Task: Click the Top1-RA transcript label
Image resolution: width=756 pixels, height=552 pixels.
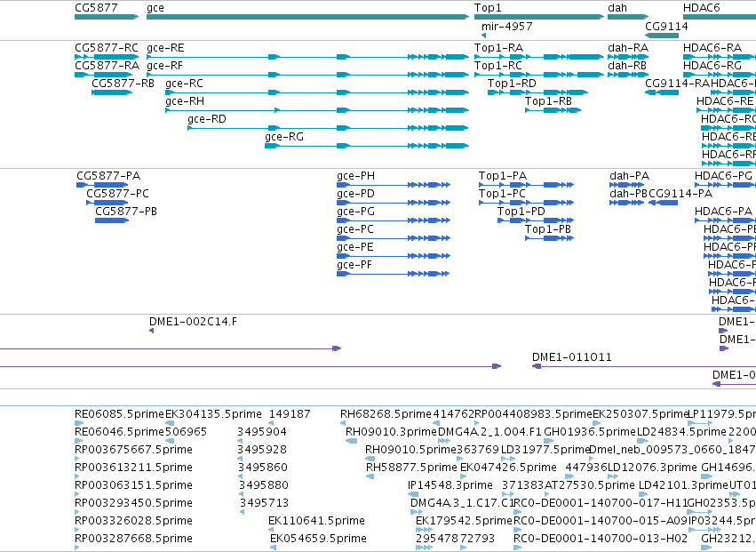Action: 498,48
